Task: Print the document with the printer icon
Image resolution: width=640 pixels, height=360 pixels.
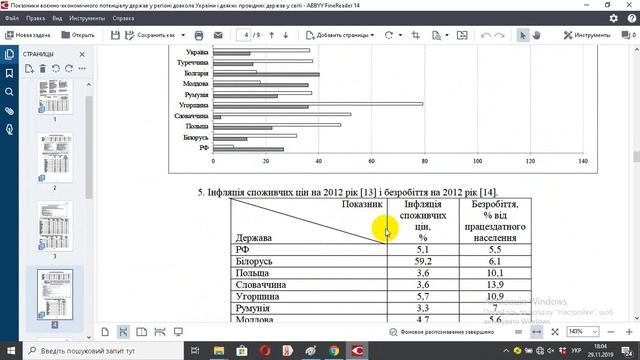Action: pos(199,36)
